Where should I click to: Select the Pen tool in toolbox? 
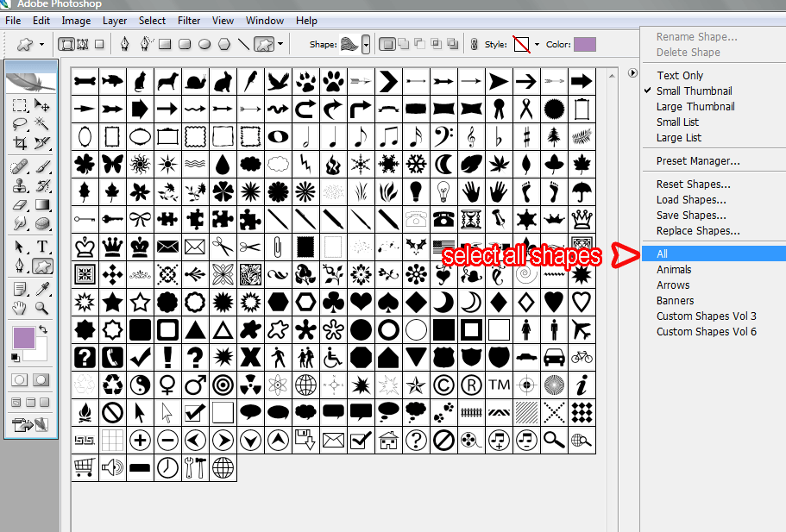20,266
